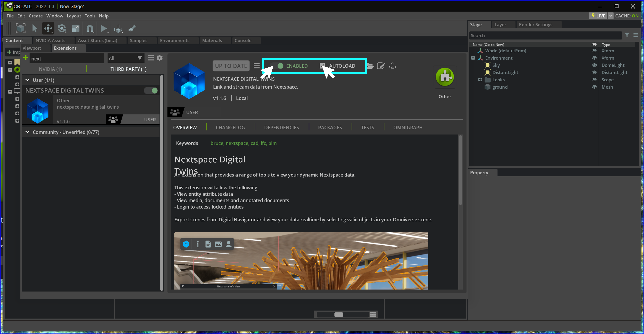
Task: Expand the Looks folder in Stage
Action: pyautogui.click(x=480, y=80)
